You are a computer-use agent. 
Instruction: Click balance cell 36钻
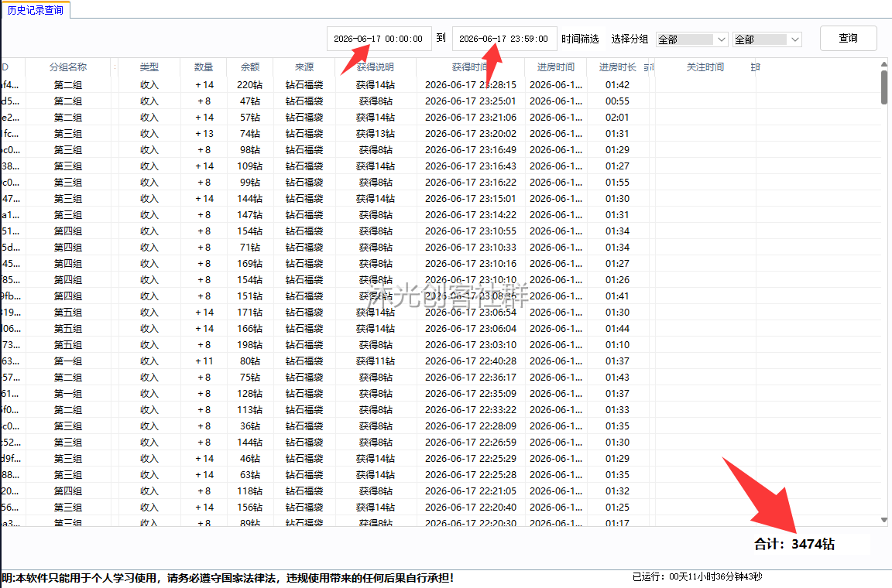click(x=250, y=426)
